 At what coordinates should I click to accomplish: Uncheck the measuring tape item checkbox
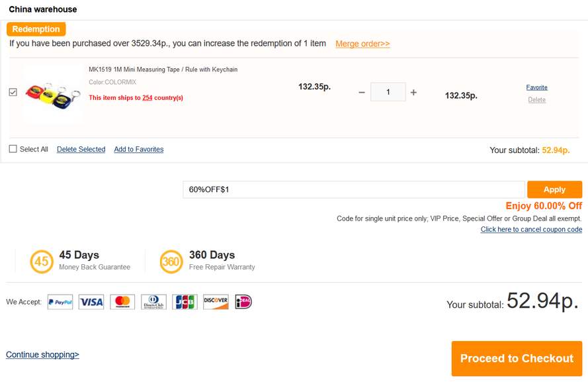pos(13,92)
